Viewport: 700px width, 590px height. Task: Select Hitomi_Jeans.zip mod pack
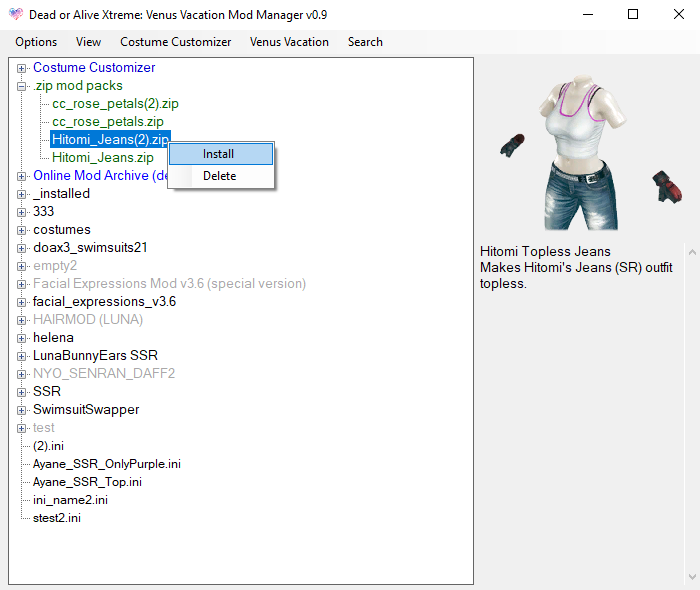point(103,158)
